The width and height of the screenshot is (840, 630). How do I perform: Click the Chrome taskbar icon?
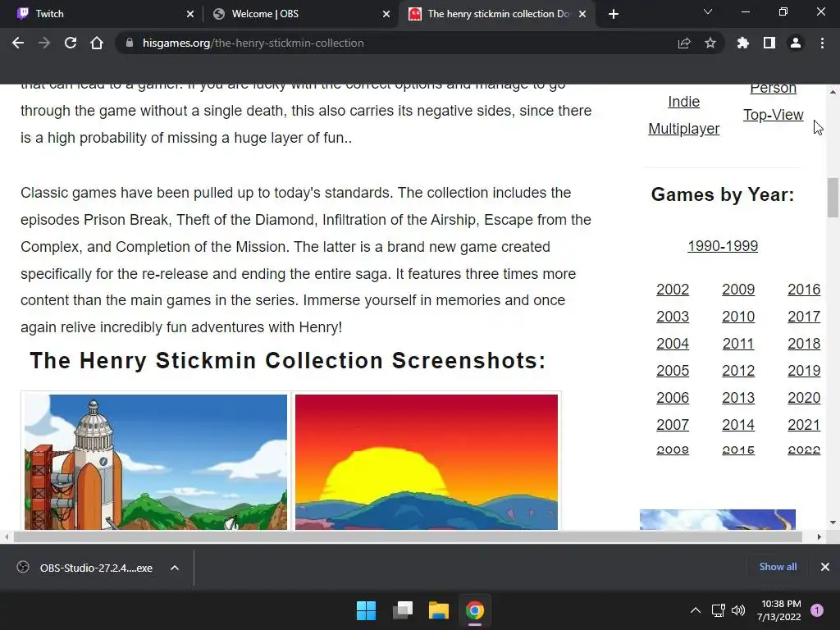coord(475,610)
